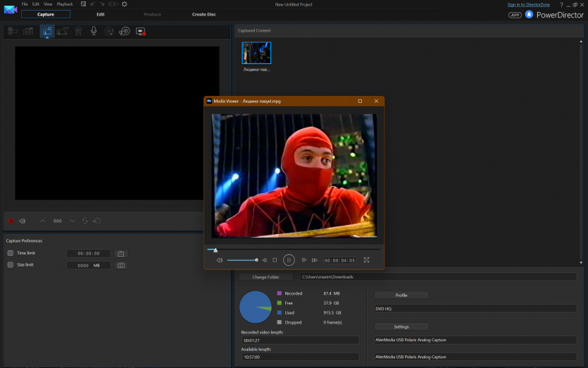This screenshot has width=588, height=368.
Task: Pause playback in the Media Viewer
Action: pyautogui.click(x=289, y=260)
